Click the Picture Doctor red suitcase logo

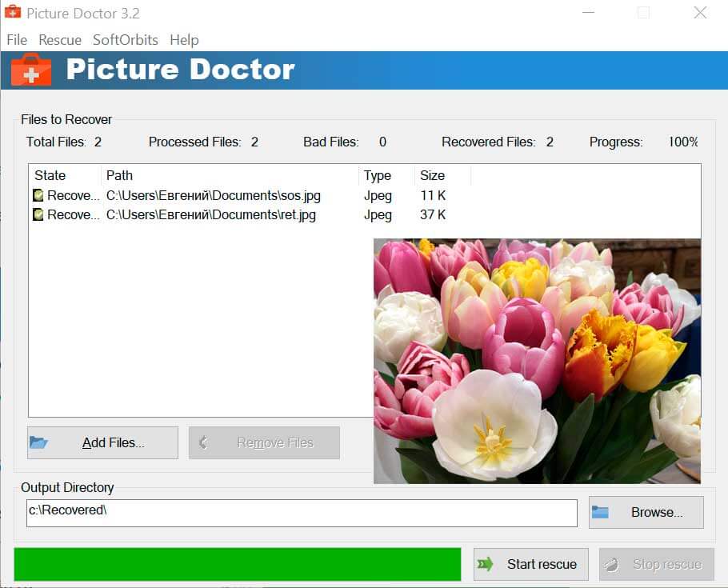[x=32, y=70]
